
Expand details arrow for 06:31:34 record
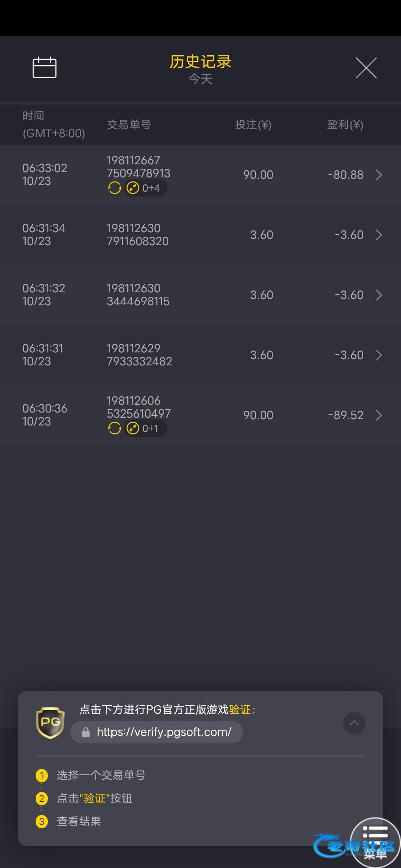[x=379, y=235]
